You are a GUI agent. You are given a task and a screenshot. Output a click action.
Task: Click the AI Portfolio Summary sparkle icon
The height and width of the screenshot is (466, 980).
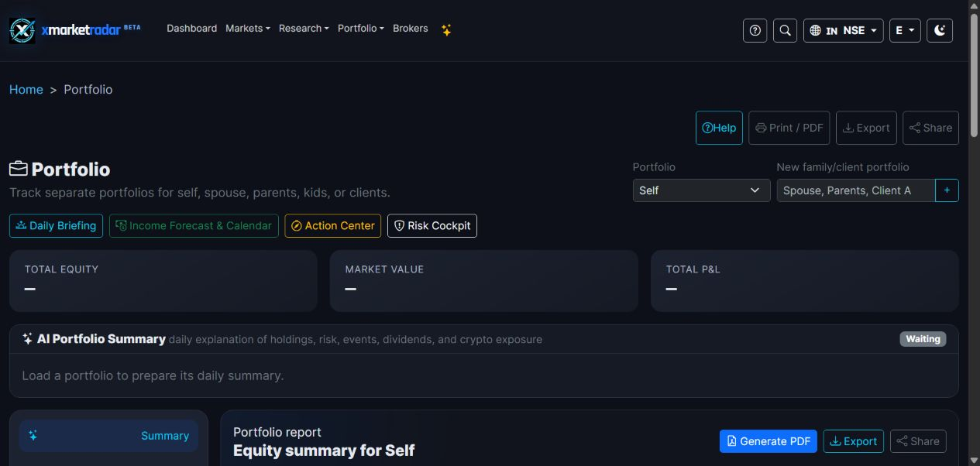tap(28, 339)
